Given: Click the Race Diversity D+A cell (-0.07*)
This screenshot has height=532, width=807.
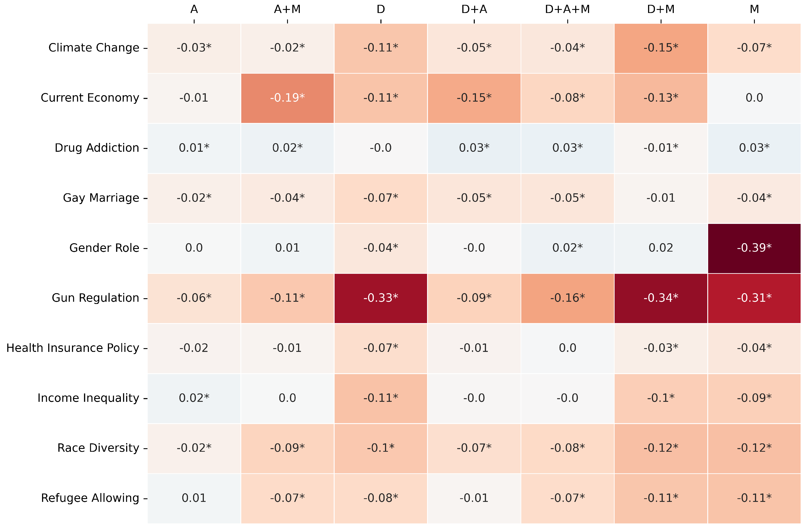Looking at the screenshot, I should pyautogui.click(x=474, y=448).
